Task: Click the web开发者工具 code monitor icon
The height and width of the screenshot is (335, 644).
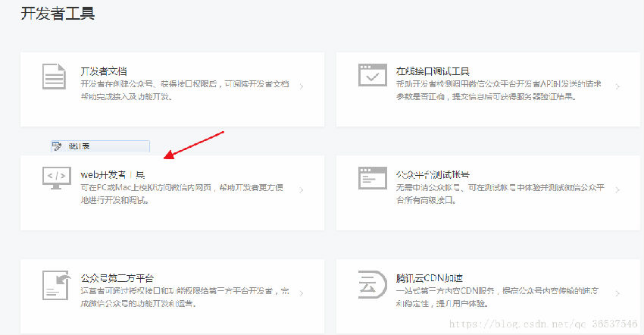Action: pos(56,178)
